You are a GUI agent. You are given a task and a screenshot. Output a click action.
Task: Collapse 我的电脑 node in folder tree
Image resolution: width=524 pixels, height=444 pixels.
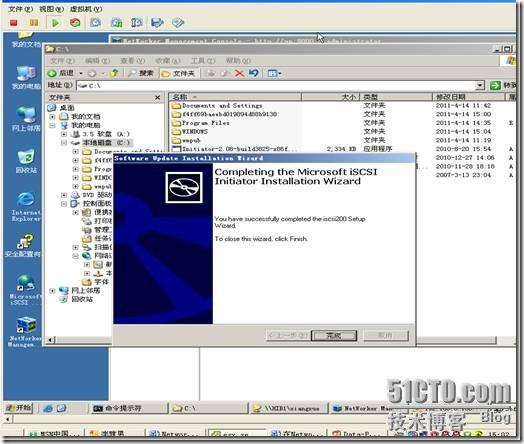pos(52,125)
